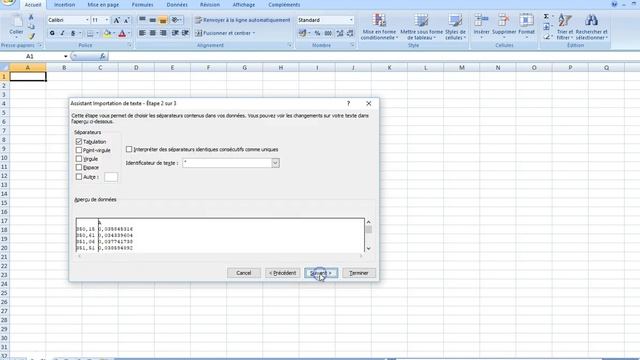Open Mise en forme conditionnelle
The width and height of the screenshot is (640, 360).
point(379,27)
